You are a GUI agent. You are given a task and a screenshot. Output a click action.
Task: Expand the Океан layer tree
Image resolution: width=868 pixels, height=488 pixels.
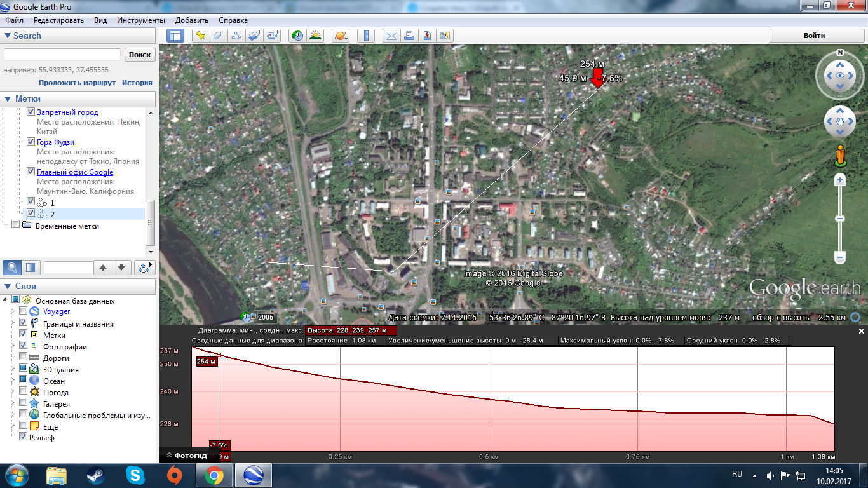coord(13,381)
